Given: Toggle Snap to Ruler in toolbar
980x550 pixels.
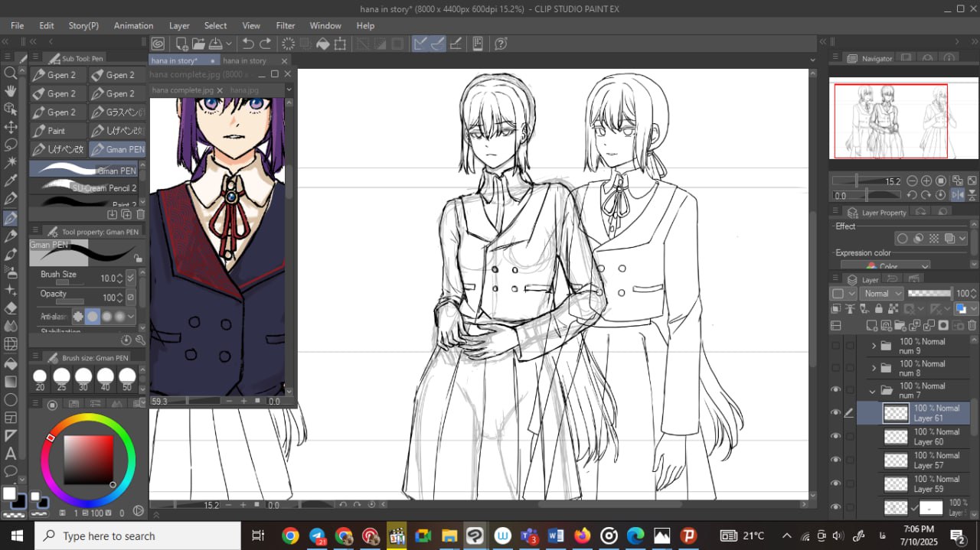Looking at the screenshot, I should [x=420, y=44].
